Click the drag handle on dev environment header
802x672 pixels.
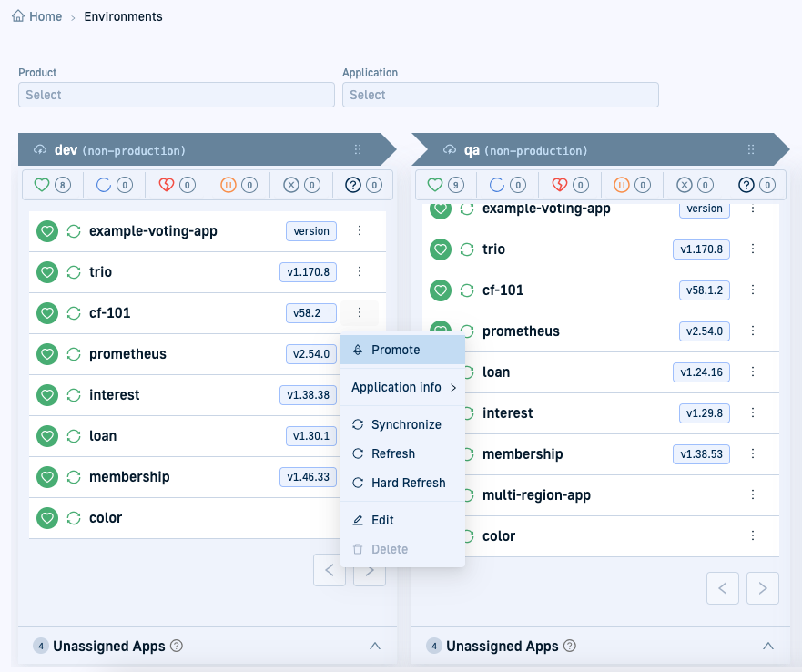tap(358, 150)
